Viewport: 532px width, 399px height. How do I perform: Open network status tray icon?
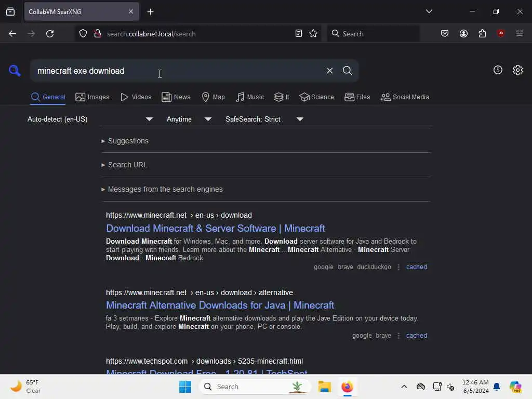pos(437,387)
